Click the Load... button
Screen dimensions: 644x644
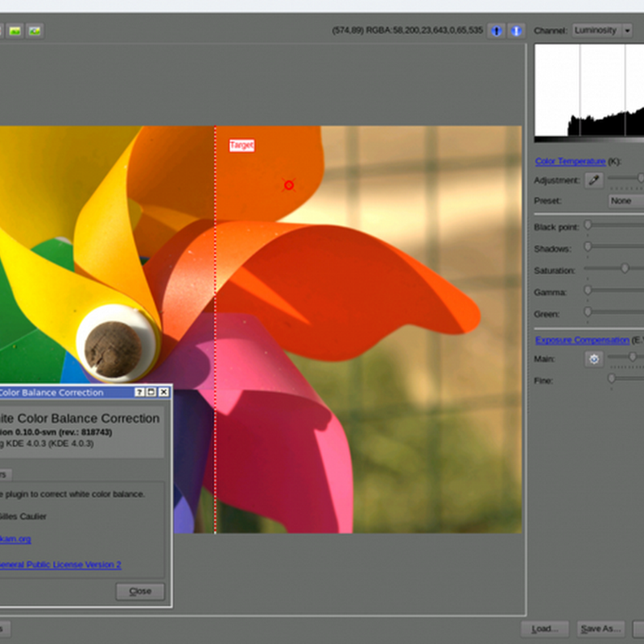coord(545,629)
